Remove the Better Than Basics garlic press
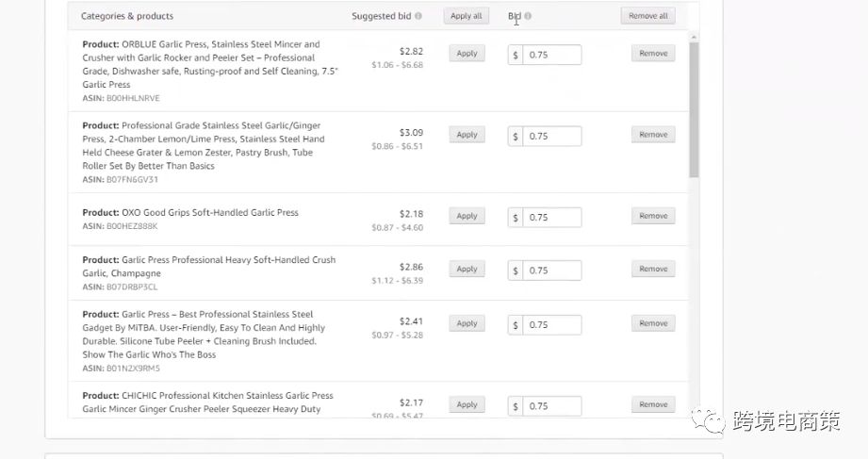The width and height of the screenshot is (868, 459). point(653,135)
